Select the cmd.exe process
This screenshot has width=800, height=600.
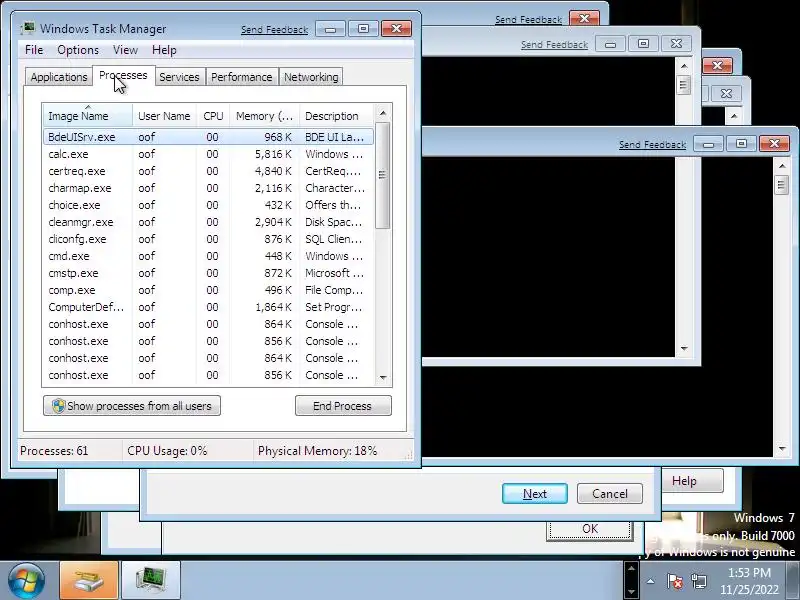pos(208,256)
